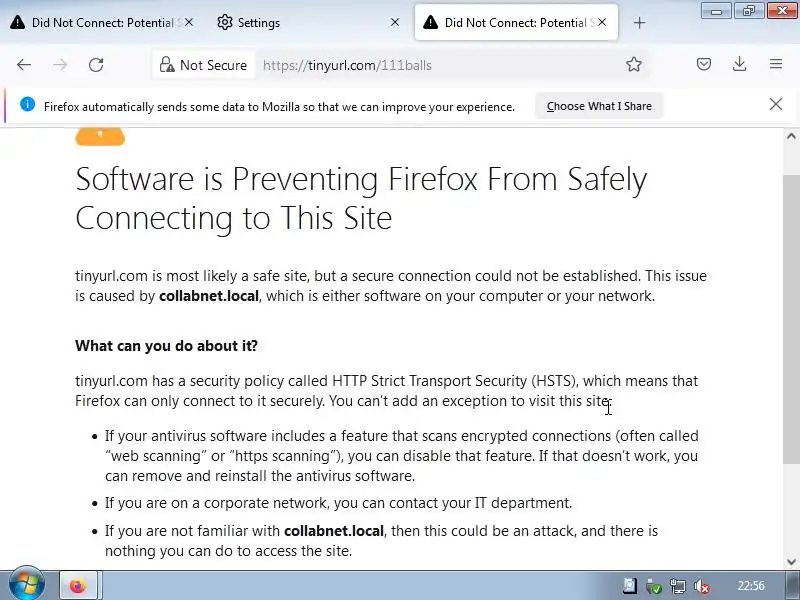Click the Firefox taskbar icon
Viewport: 800px width, 600px height.
78,586
